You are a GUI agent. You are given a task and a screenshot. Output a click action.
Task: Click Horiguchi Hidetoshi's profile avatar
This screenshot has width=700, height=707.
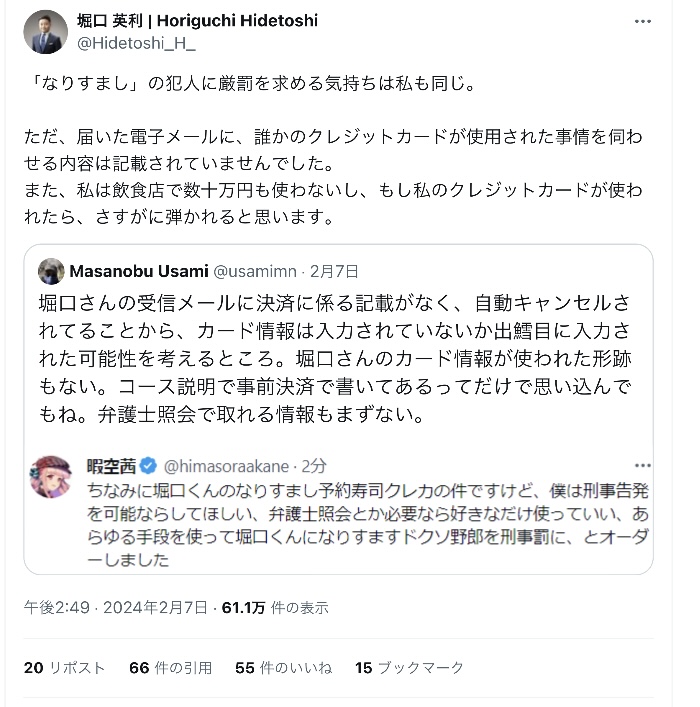click(46, 32)
